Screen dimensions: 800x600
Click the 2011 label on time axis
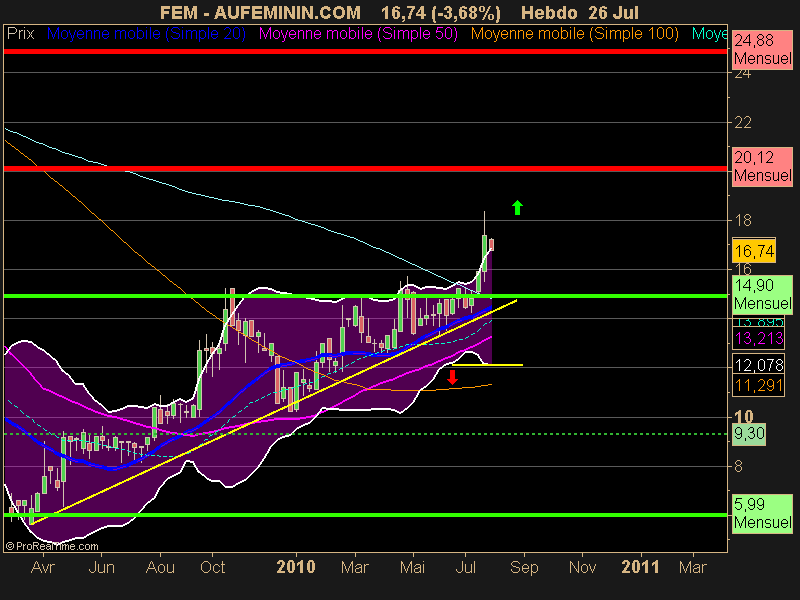point(640,567)
